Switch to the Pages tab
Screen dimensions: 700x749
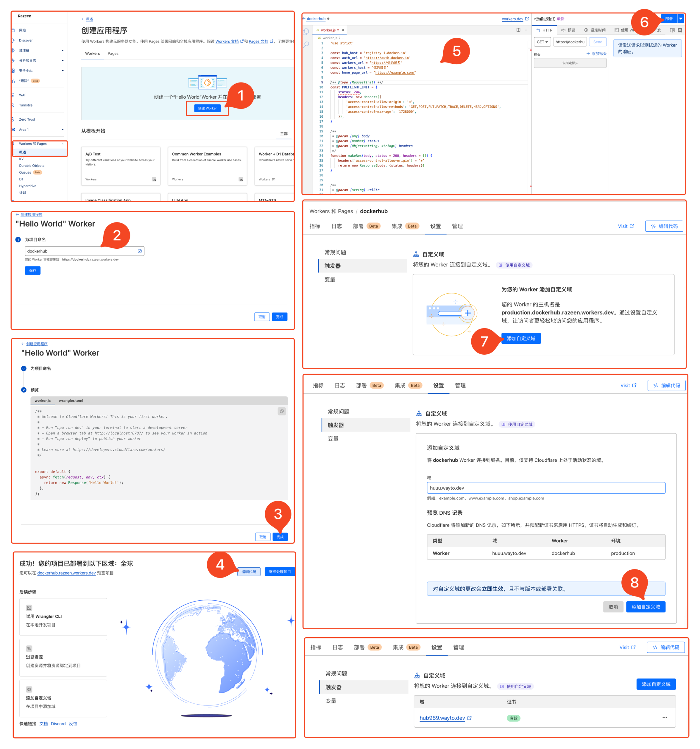point(113,54)
